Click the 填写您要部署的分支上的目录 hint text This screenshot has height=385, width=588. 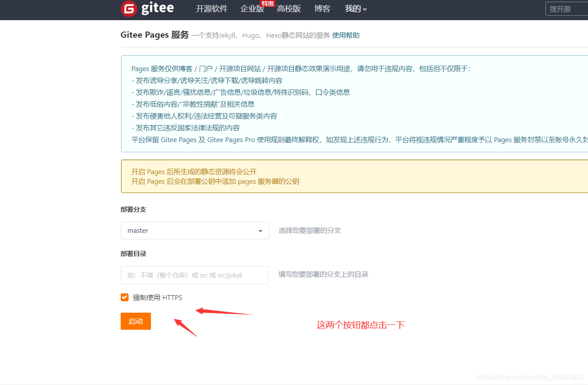click(x=323, y=274)
